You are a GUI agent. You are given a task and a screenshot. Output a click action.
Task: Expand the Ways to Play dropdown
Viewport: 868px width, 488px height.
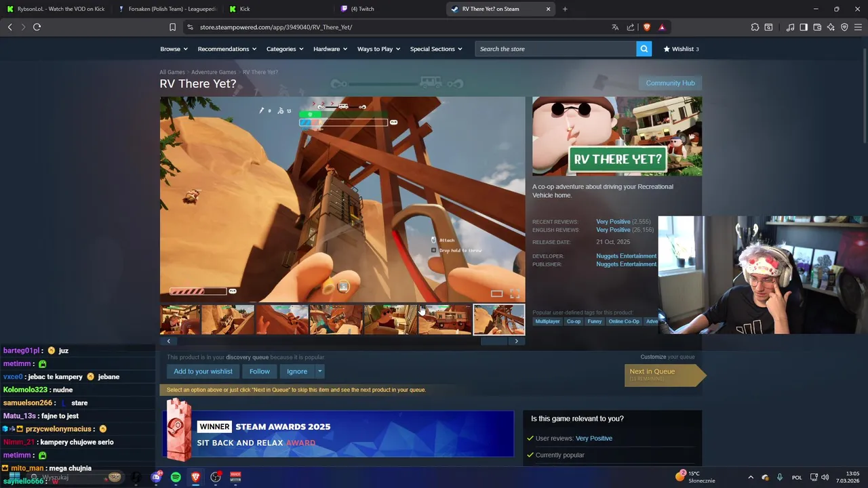point(379,49)
